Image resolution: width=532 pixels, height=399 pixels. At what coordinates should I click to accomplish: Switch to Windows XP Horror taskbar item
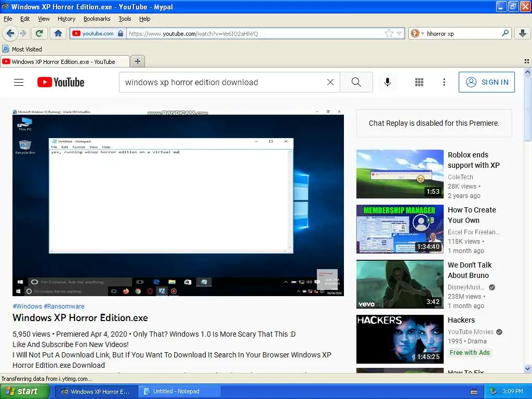pos(97,391)
